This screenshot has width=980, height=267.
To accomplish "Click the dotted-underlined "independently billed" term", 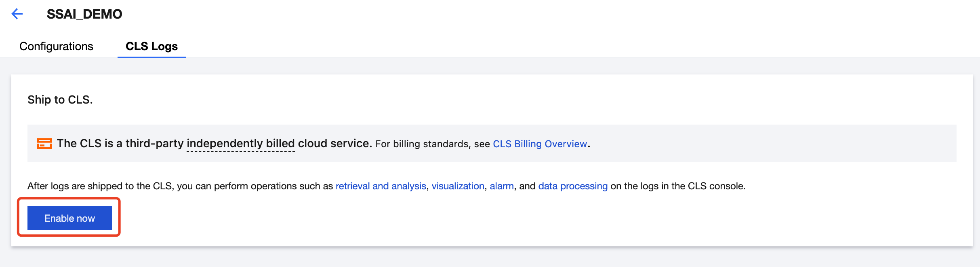I will point(240,144).
